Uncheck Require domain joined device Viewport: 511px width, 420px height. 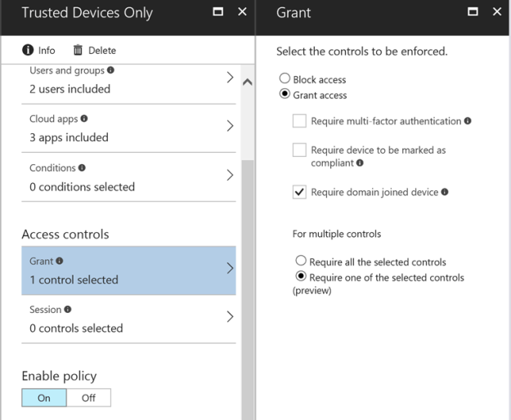click(299, 193)
